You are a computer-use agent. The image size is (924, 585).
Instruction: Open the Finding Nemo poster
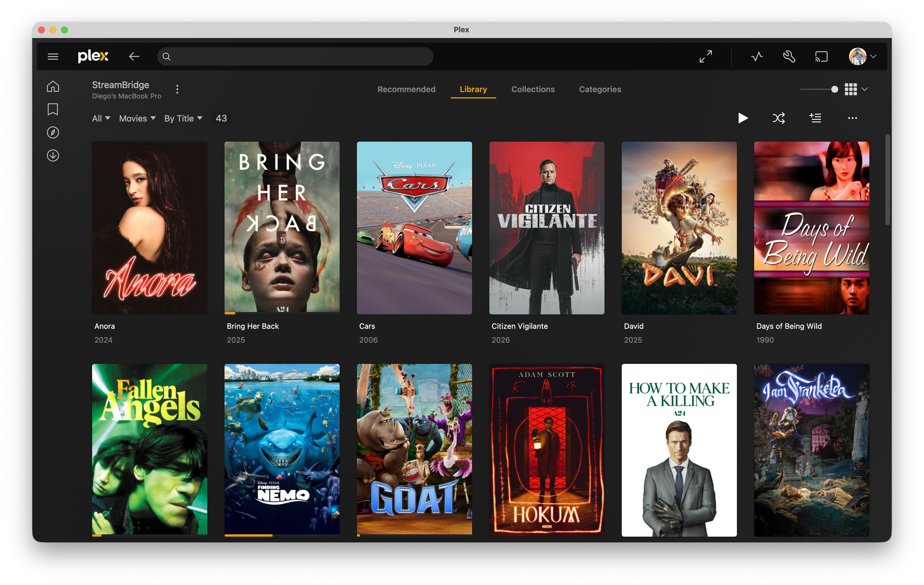click(282, 450)
